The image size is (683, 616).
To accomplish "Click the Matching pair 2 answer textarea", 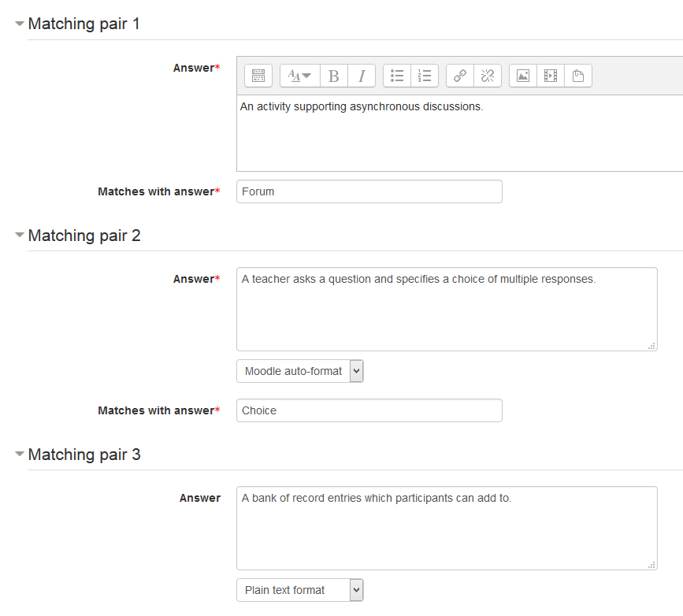I will coord(447,310).
